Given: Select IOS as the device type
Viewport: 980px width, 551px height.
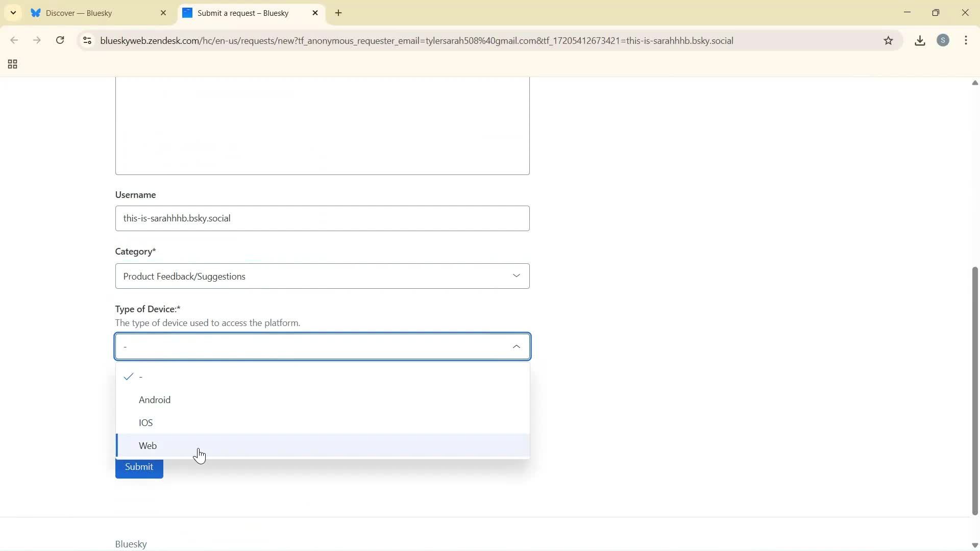Looking at the screenshot, I should point(145,422).
